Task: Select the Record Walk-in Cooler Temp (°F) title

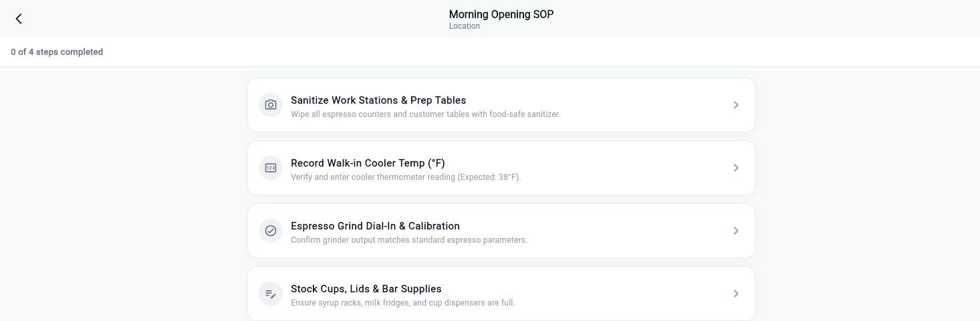Action: pos(368,163)
